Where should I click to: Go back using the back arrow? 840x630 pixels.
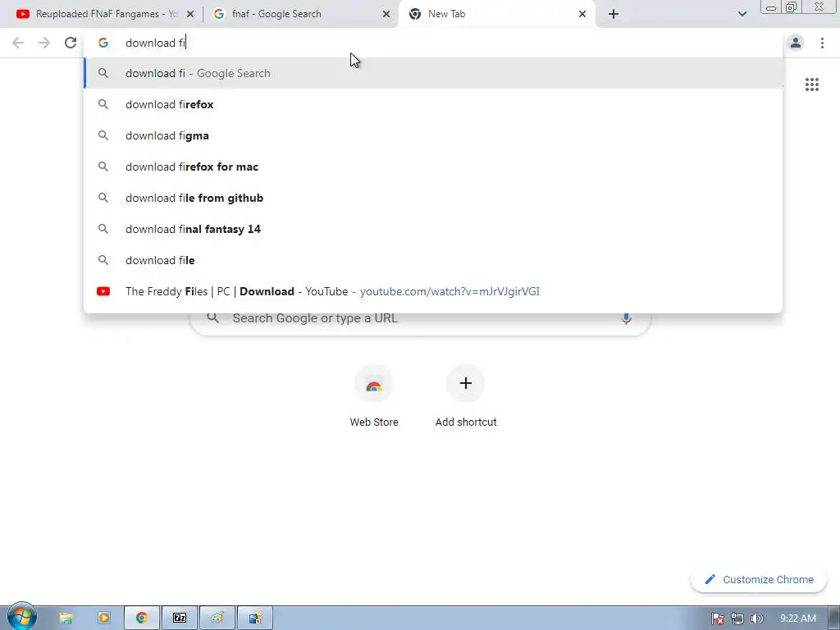pos(18,43)
